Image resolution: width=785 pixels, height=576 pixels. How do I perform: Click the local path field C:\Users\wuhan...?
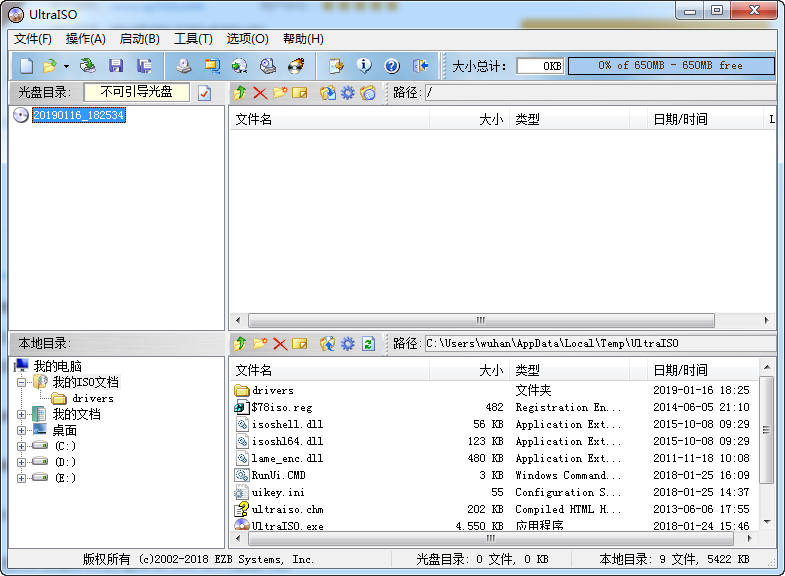point(600,344)
